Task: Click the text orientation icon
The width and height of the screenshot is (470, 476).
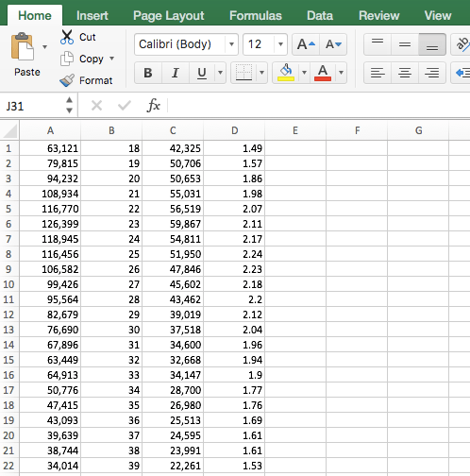Action: (x=462, y=44)
